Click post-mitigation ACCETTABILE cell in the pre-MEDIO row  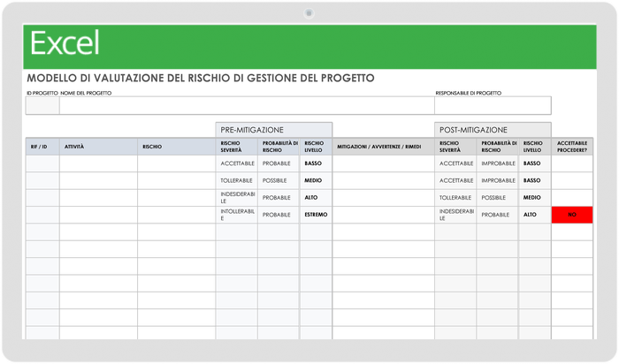[455, 180]
